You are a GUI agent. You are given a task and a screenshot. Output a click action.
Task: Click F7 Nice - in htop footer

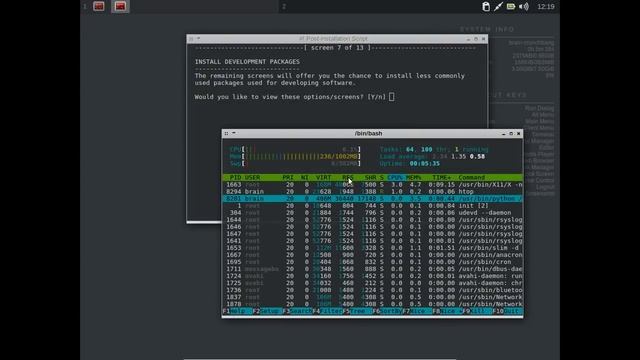click(x=417, y=311)
